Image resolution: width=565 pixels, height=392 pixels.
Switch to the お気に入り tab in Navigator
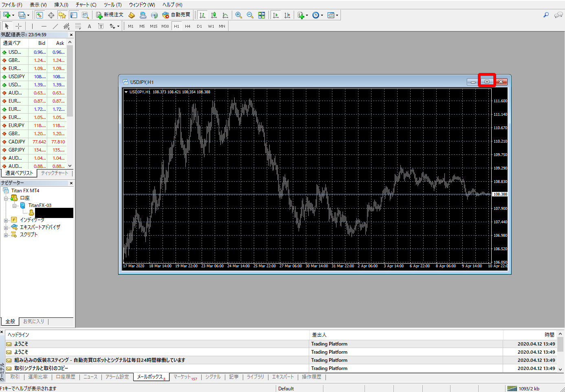point(33,322)
